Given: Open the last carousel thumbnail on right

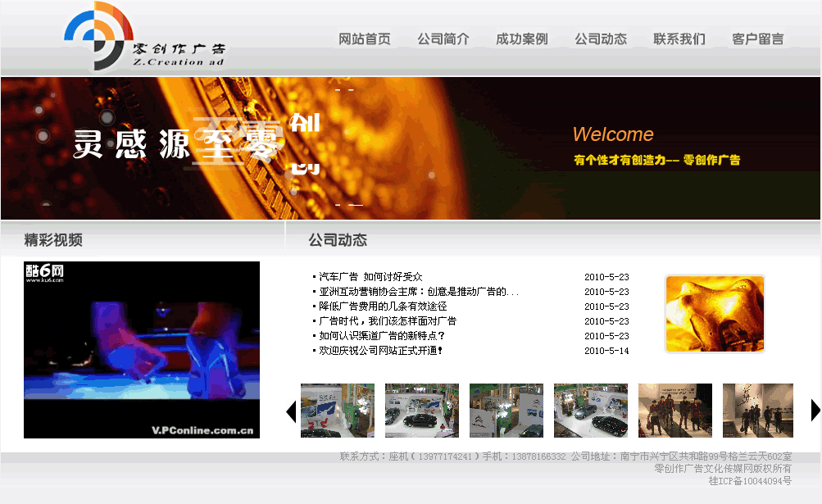Looking at the screenshot, I should [x=758, y=411].
